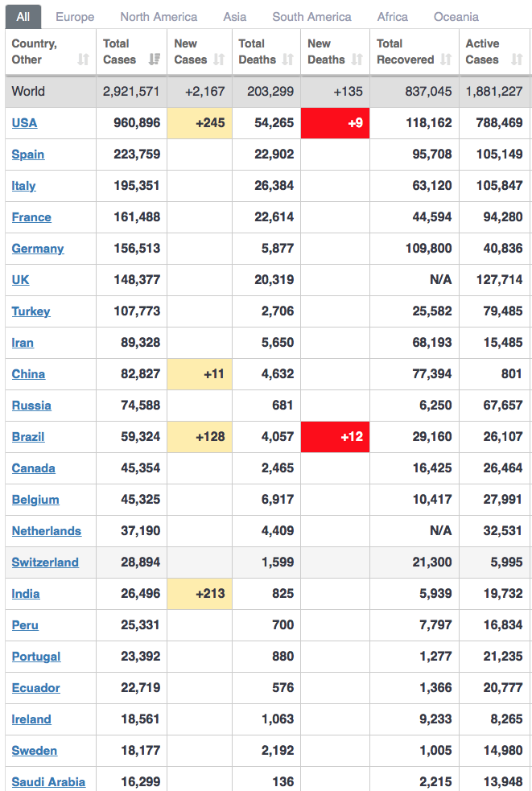Click the Spain country link
Viewport: 532px width, 791px height.
point(28,154)
